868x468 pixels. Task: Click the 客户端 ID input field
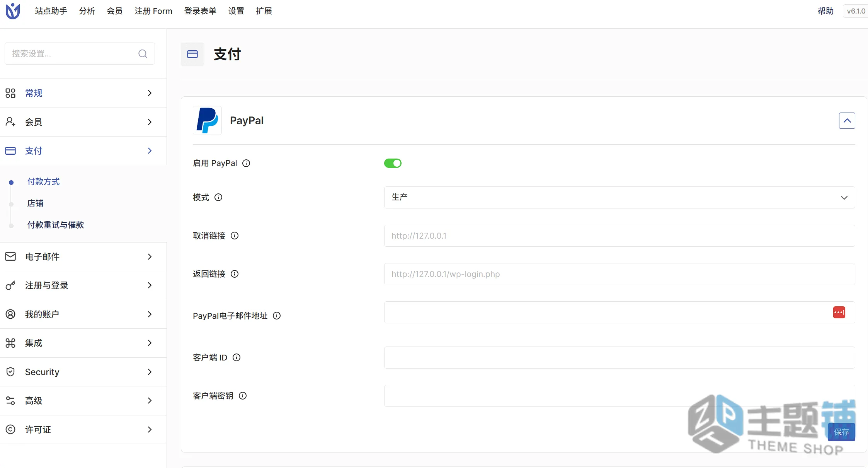coord(620,357)
